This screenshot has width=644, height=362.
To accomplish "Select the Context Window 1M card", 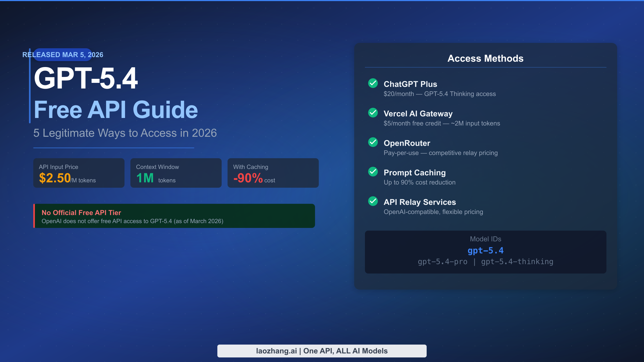I will click(x=176, y=173).
